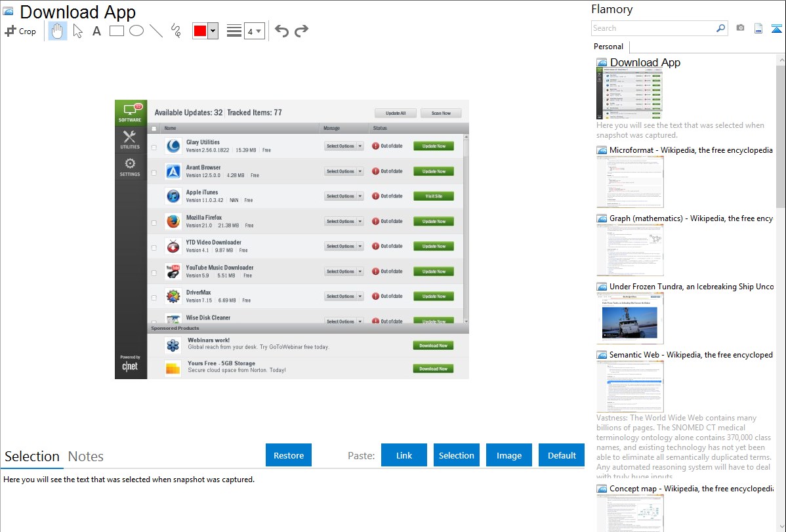The width and height of the screenshot is (786, 532).
Task: Tick the select-all checkbox in Name header
Action: coord(154,129)
